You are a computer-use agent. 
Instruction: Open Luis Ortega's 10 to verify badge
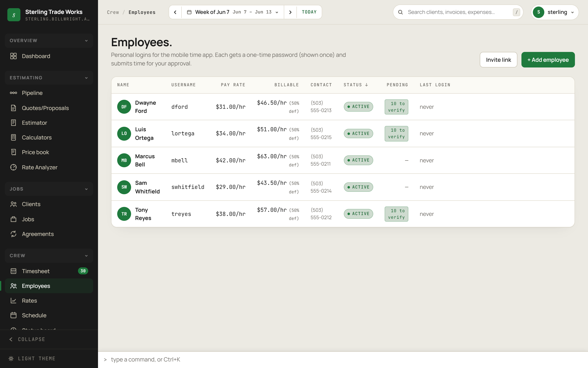coord(396,133)
